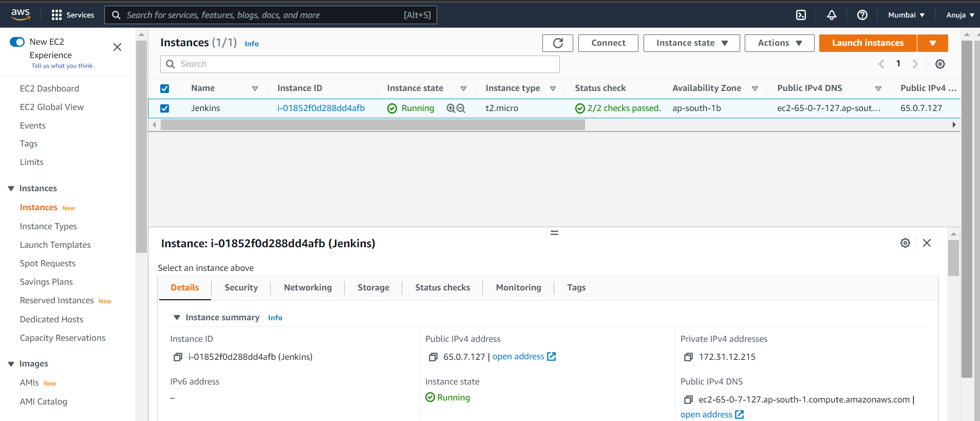Zoom out on Running state filter icon

point(461,108)
